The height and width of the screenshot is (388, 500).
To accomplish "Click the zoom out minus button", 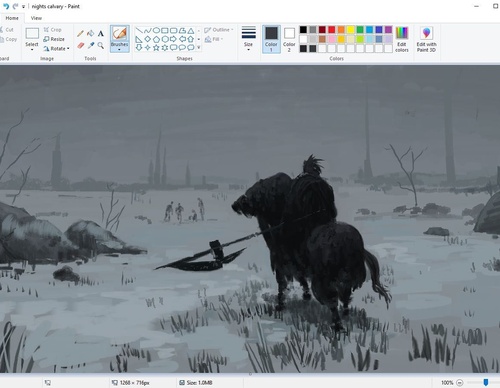I will click(x=460, y=383).
